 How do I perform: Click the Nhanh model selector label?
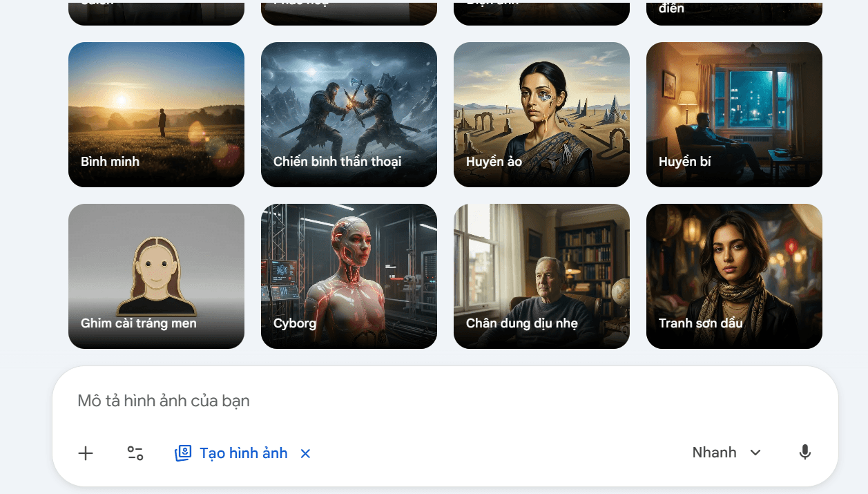click(714, 453)
